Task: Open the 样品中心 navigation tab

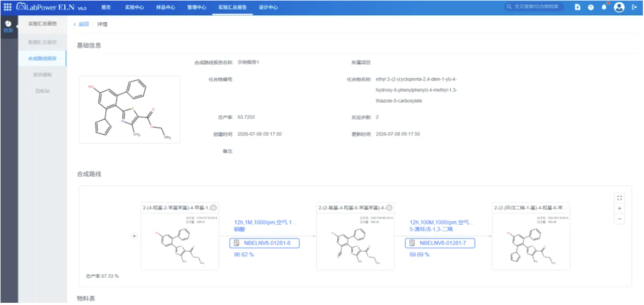Action: coord(166,7)
